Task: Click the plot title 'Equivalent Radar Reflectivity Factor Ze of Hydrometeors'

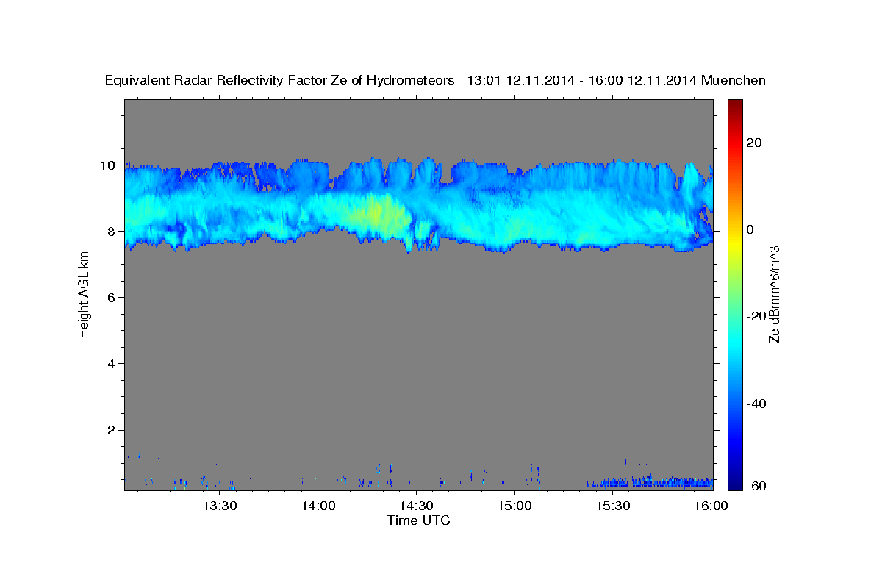Action: click(x=279, y=80)
